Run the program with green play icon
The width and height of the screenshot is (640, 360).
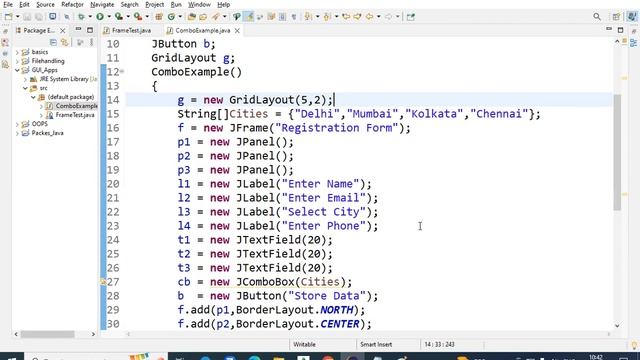tap(100, 17)
